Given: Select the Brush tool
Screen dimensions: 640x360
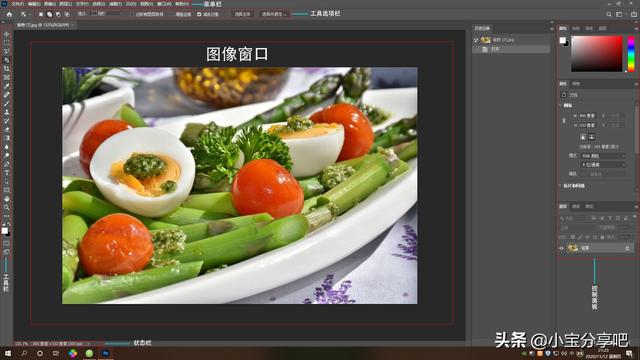Looking at the screenshot, I should point(7,103).
